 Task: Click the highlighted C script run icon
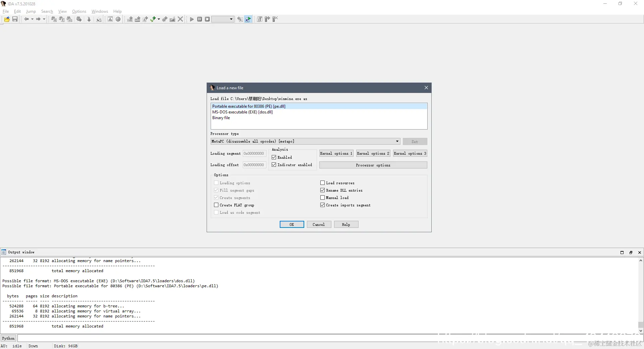pyautogui.click(x=248, y=19)
